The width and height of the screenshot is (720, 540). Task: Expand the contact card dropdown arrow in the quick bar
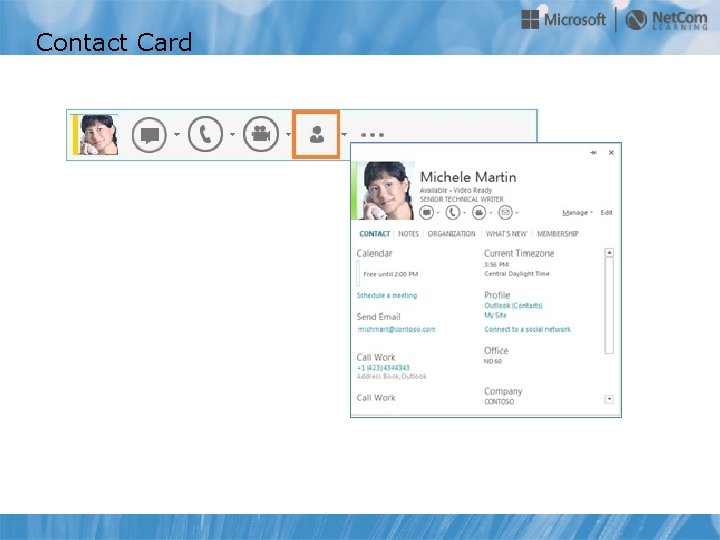click(x=344, y=135)
